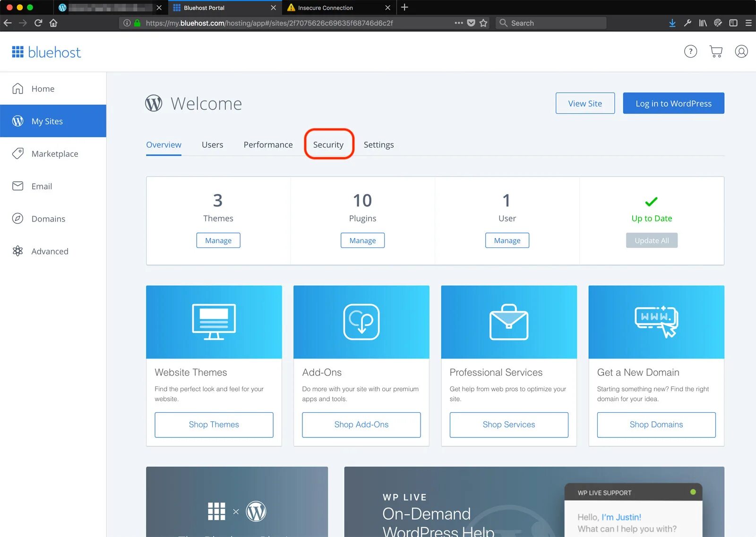This screenshot has height=537, width=756.
Task: Open the Firefox library icon
Action: click(703, 23)
